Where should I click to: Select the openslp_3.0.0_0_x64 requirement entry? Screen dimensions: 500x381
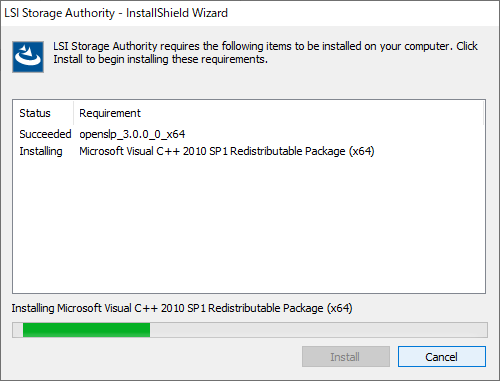click(132, 134)
